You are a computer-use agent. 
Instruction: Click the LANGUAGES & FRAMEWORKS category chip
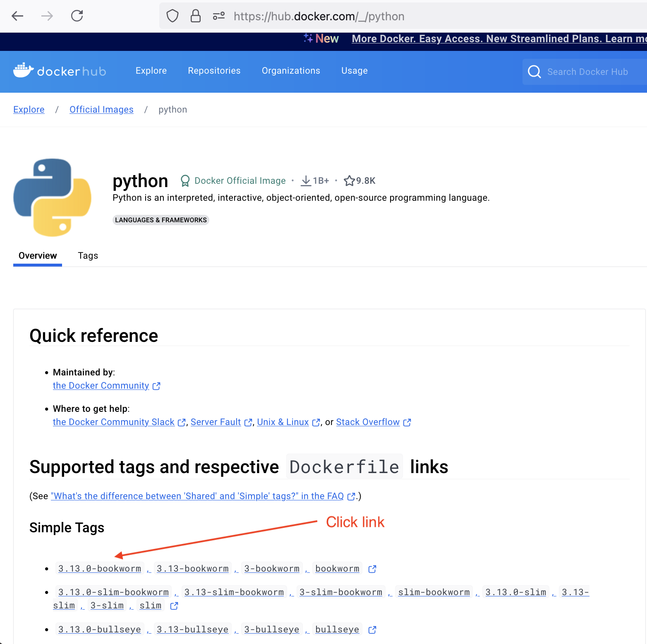coord(161,220)
